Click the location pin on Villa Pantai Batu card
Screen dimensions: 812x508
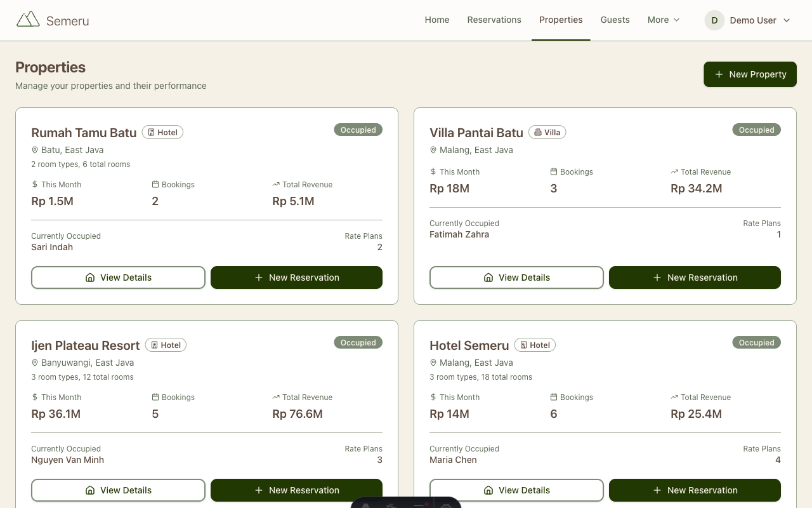click(433, 150)
